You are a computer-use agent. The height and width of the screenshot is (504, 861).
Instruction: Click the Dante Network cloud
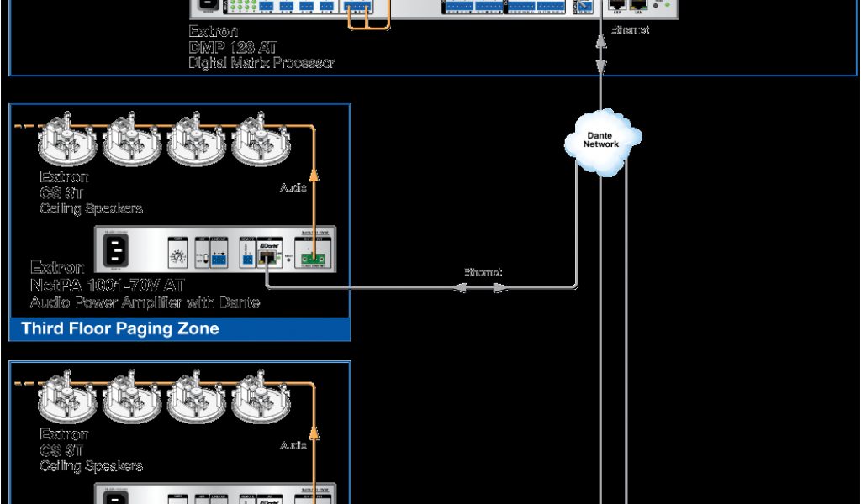click(x=601, y=139)
